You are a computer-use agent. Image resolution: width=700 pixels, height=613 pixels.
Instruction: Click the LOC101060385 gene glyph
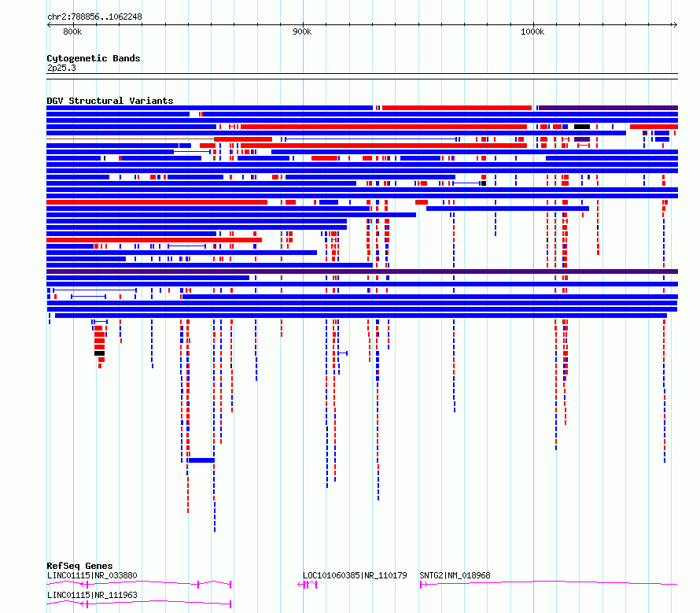(308, 585)
